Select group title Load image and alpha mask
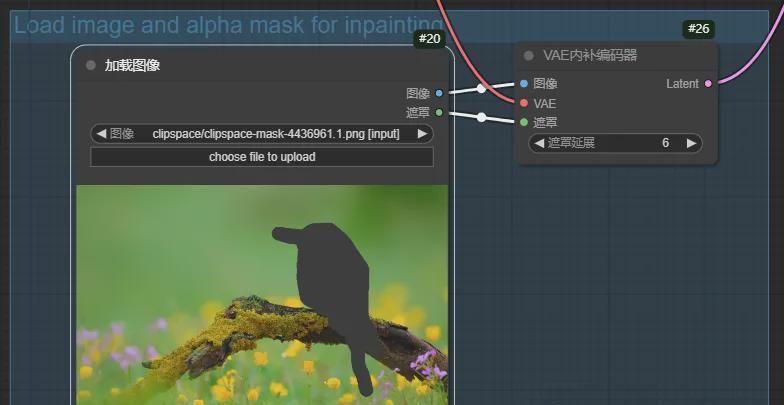The height and width of the screenshot is (405, 784). 228,24
